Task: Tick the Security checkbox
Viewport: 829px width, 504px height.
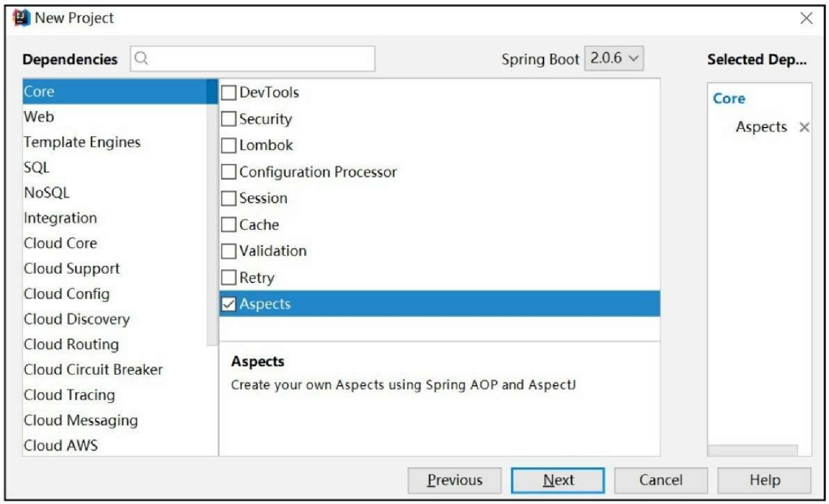Action: tap(228, 119)
